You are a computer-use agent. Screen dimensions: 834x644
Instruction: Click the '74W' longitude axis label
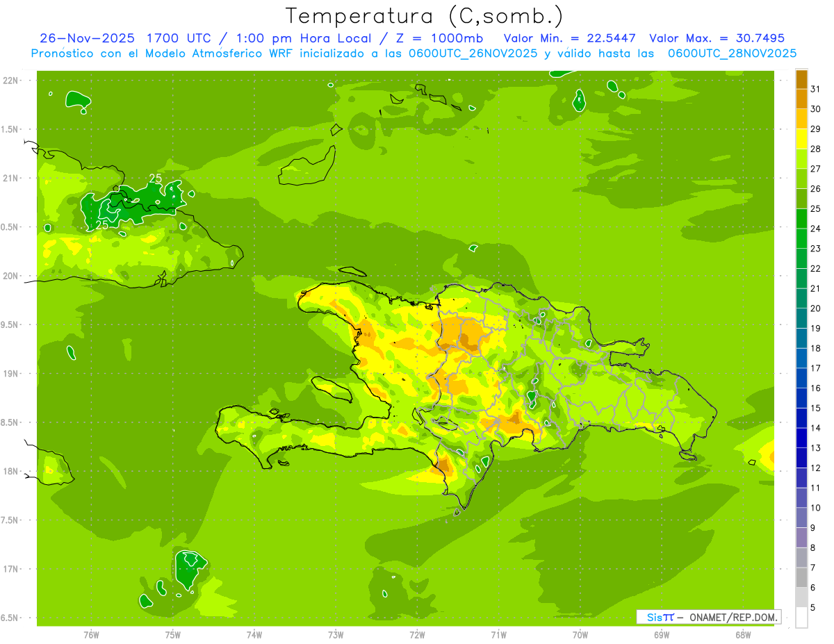click(x=254, y=635)
